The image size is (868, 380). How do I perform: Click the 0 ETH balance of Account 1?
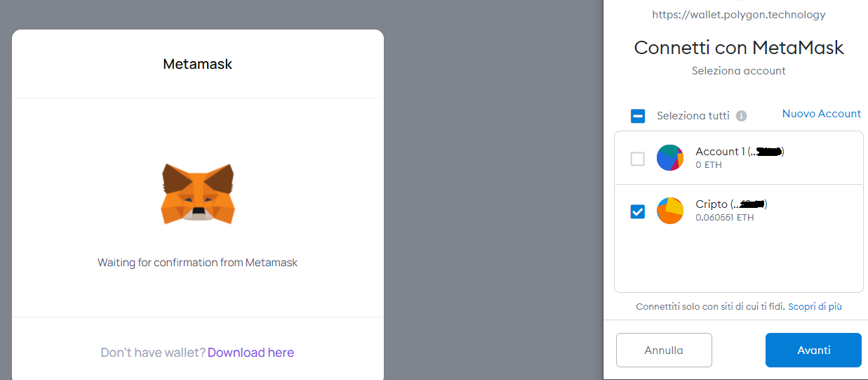pyautogui.click(x=709, y=165)
